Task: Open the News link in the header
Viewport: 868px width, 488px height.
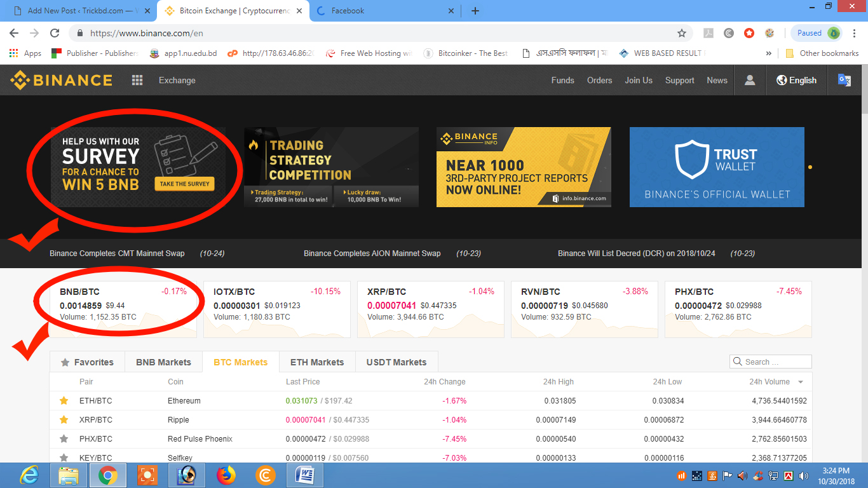Action: [717, 80]
